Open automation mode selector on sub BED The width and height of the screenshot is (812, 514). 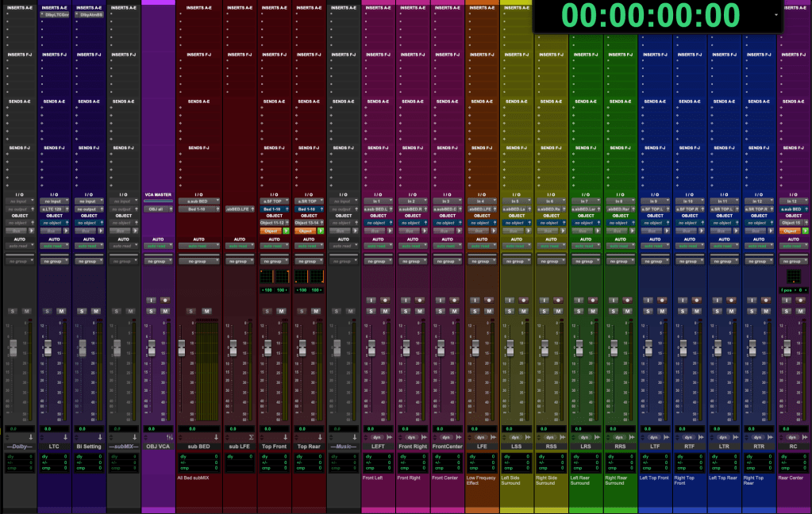198,246
